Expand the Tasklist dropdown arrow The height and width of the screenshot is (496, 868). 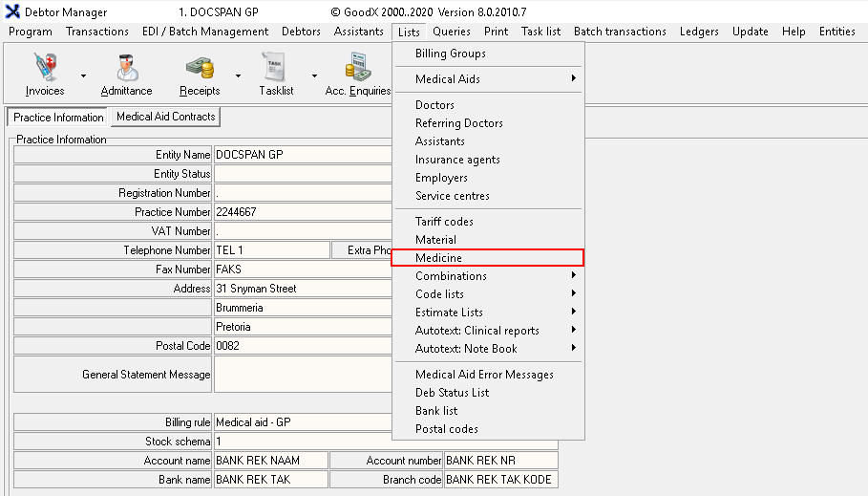pos(313,75)
